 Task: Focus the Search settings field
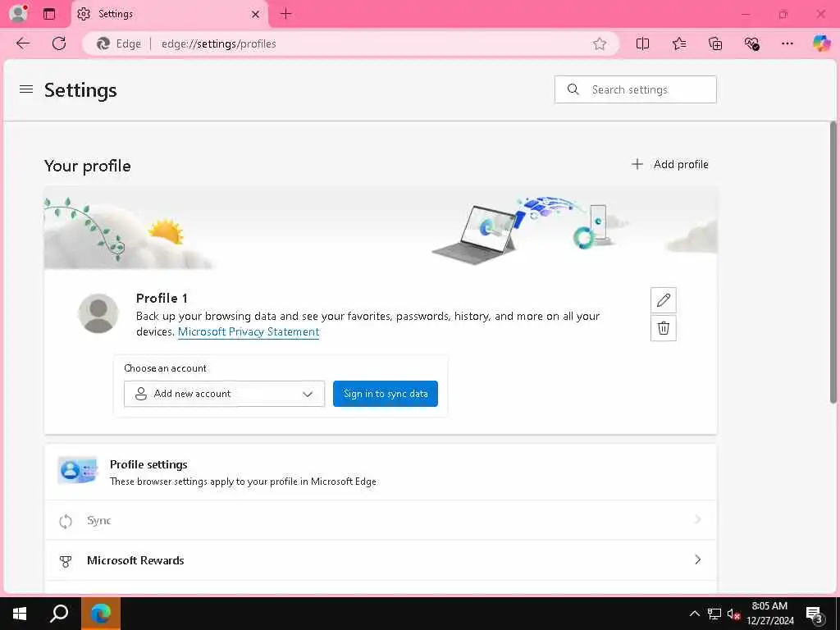[636, 89]
